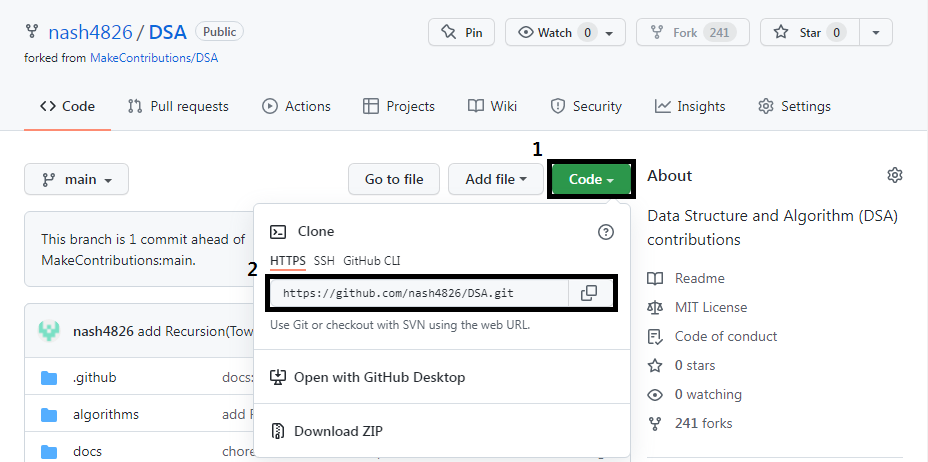This screenshot has height=462, width=928.
Task: Click the About settings gear icon
Action: click(895, 175)
